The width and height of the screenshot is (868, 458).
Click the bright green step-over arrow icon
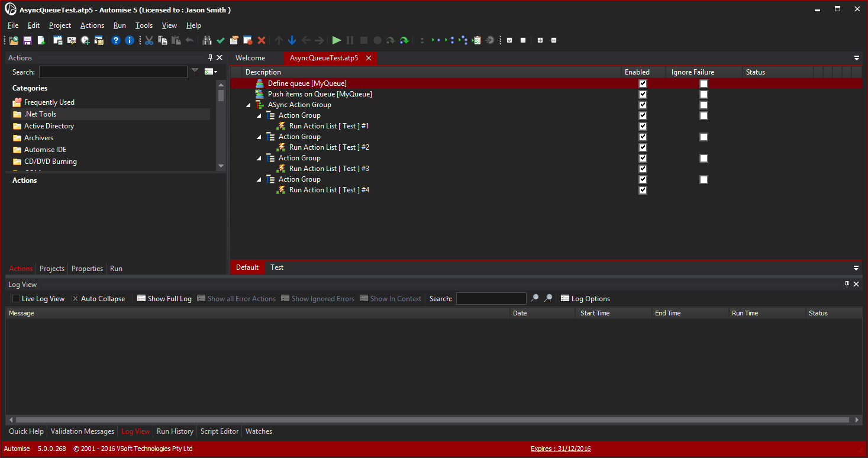pos(404,40)
